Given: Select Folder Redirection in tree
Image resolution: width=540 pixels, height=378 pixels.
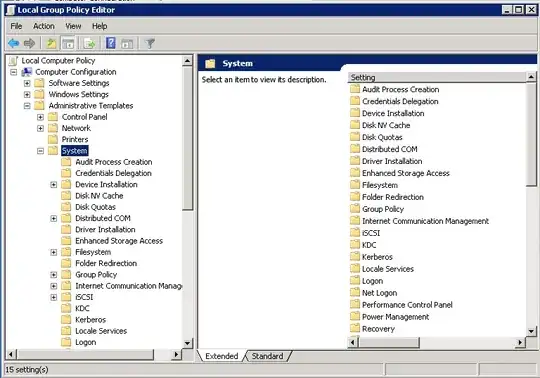Looking at the screenshot, I should pyautogui.click(x=106, y=263).
